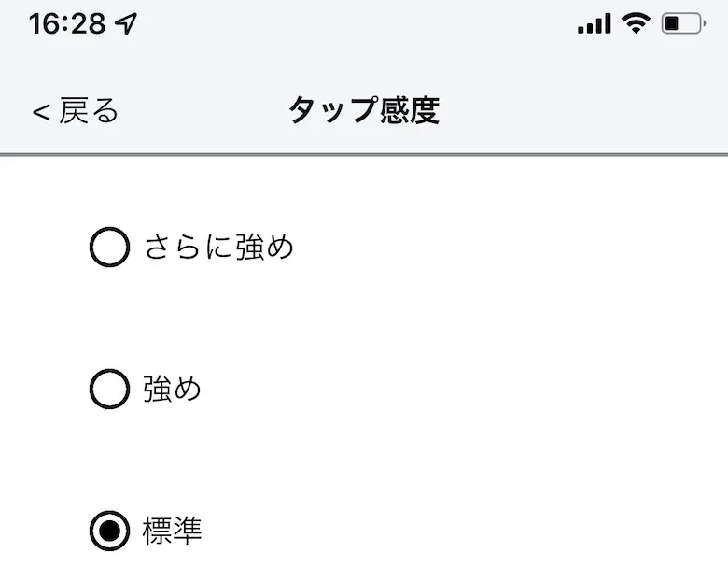This screenshot has height=567, width=728.
Task: Tap the さらに強め option label
Action: pyautogui.click(x=218, y=248)
